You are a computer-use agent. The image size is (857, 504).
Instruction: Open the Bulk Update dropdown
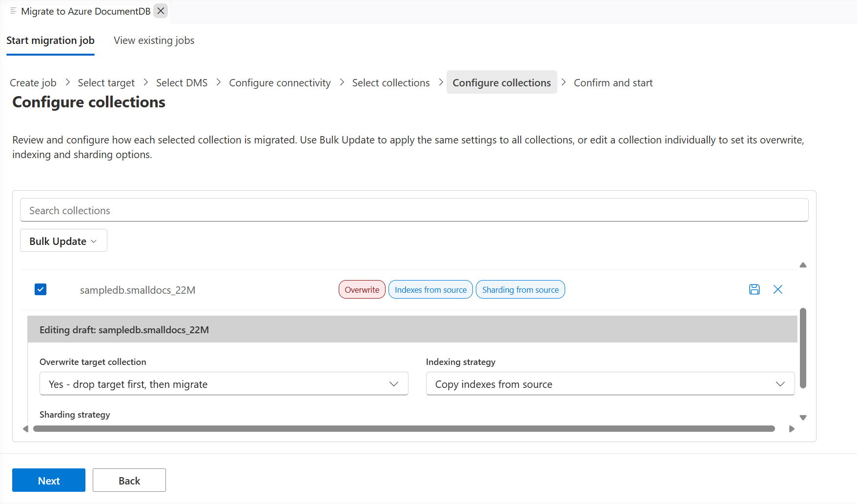63,241
